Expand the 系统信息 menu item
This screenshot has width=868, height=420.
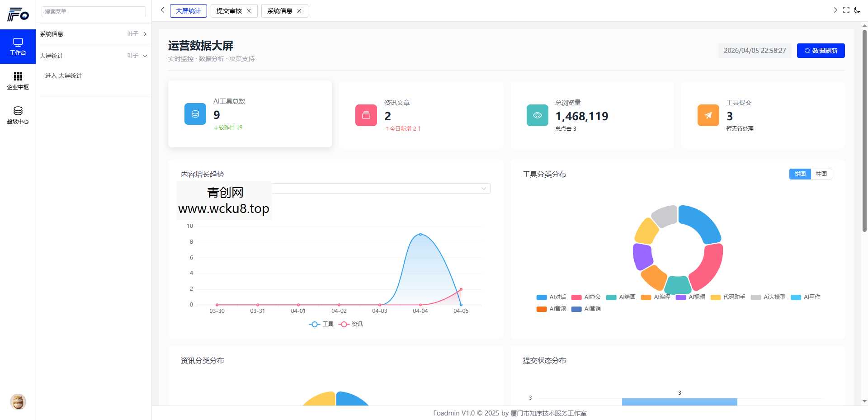pos(145,33)
